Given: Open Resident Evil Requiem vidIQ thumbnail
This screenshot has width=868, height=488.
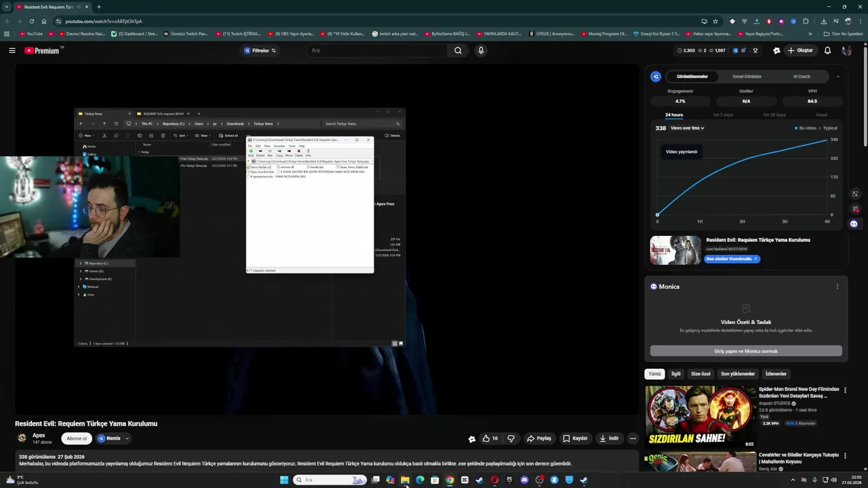Looking at the screenshot, I should point(675,250).
